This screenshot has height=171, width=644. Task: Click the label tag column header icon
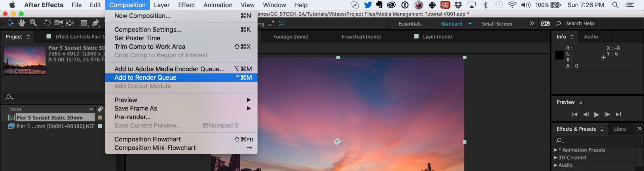tap(100, 109)
